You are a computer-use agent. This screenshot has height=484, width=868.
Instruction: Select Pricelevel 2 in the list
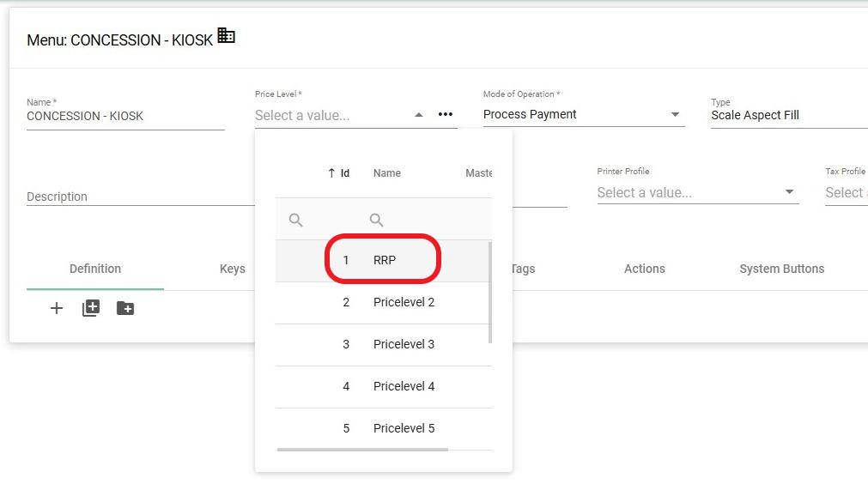click(x=404, y=302)
